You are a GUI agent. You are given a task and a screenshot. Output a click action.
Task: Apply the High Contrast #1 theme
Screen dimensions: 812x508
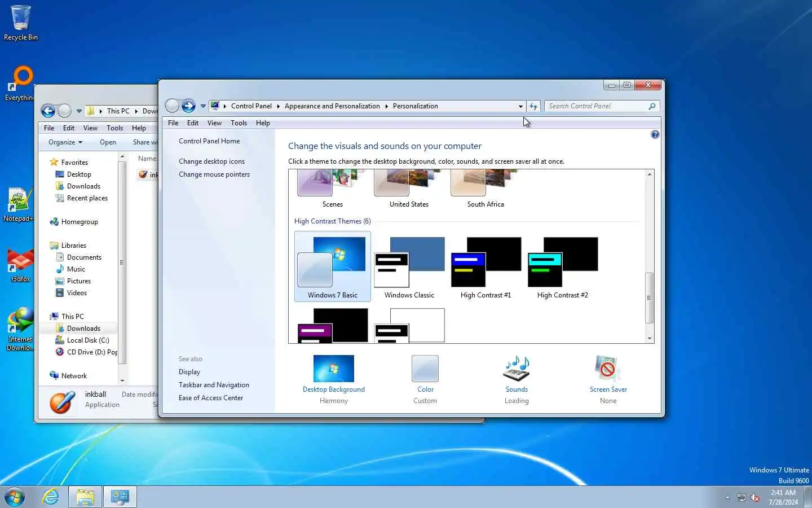(x=486, y=266)
